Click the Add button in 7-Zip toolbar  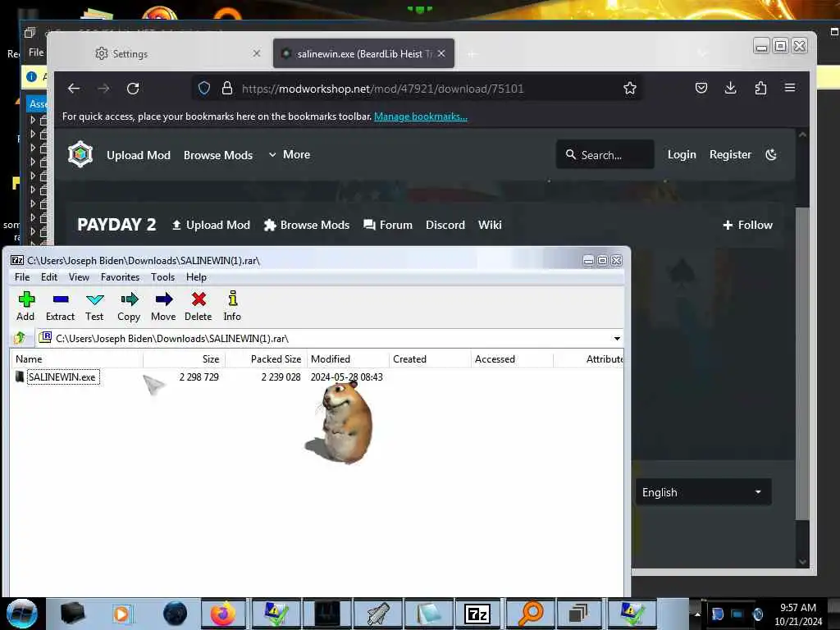pos(25,306)
